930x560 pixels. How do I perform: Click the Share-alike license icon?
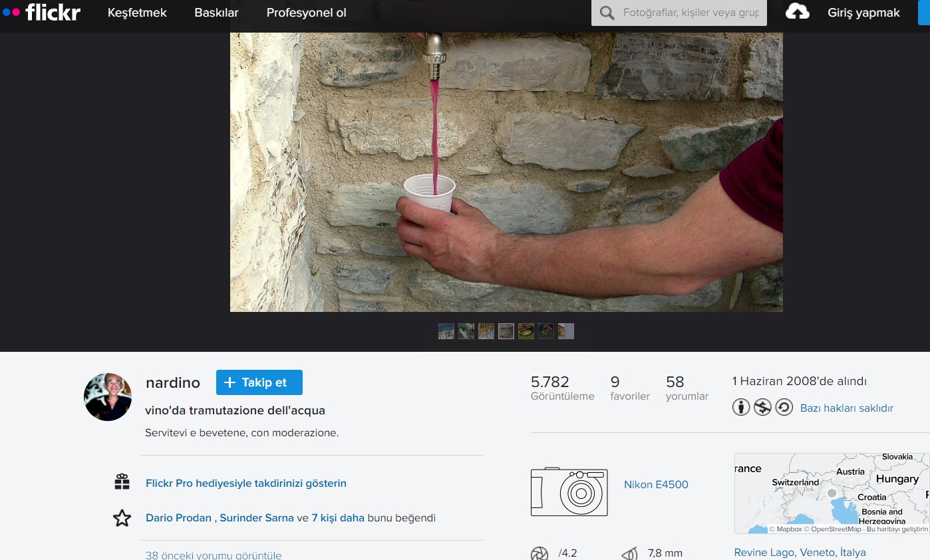coord(784,407)
